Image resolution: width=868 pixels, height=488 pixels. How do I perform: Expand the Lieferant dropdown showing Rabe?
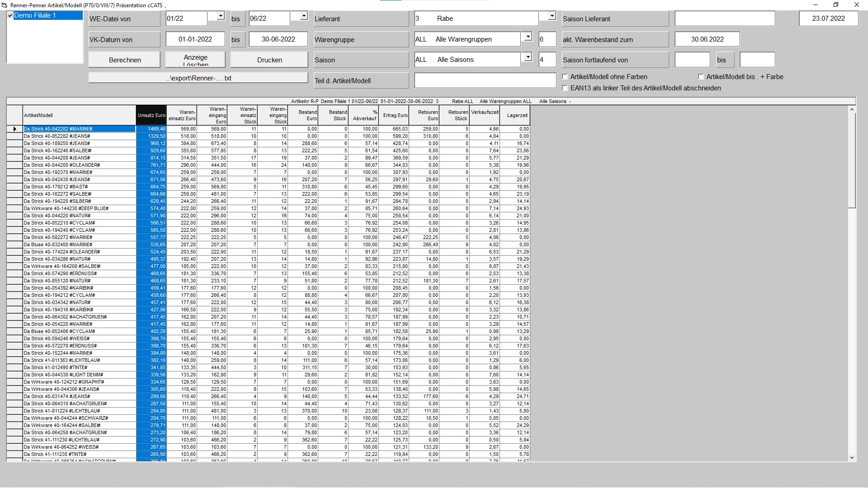point(551,16)
